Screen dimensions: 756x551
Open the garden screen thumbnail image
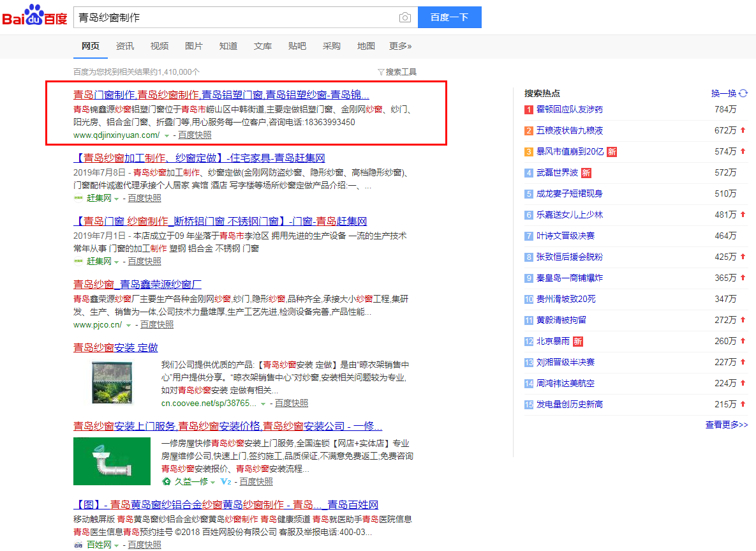112,383
